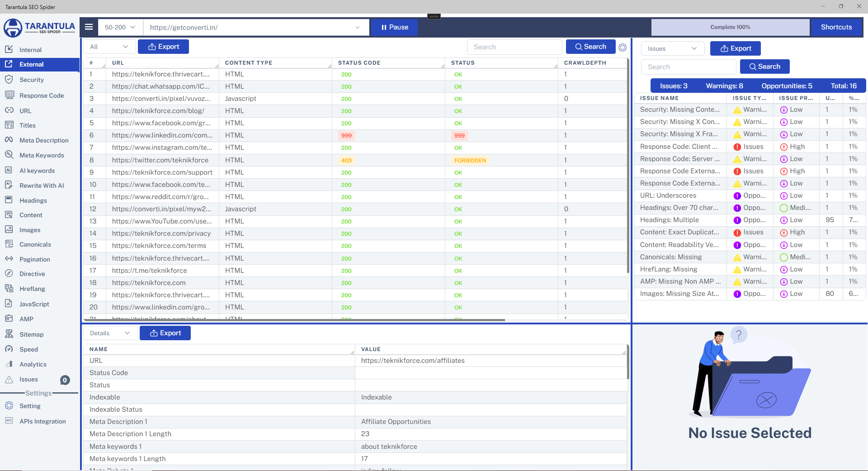Click the Pagination arrows icon
This screenshot has width=868, height=471.
coord(9,259)
